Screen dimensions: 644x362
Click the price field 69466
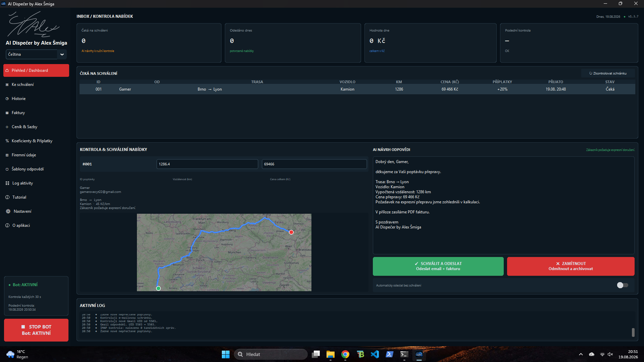[314, 164]
